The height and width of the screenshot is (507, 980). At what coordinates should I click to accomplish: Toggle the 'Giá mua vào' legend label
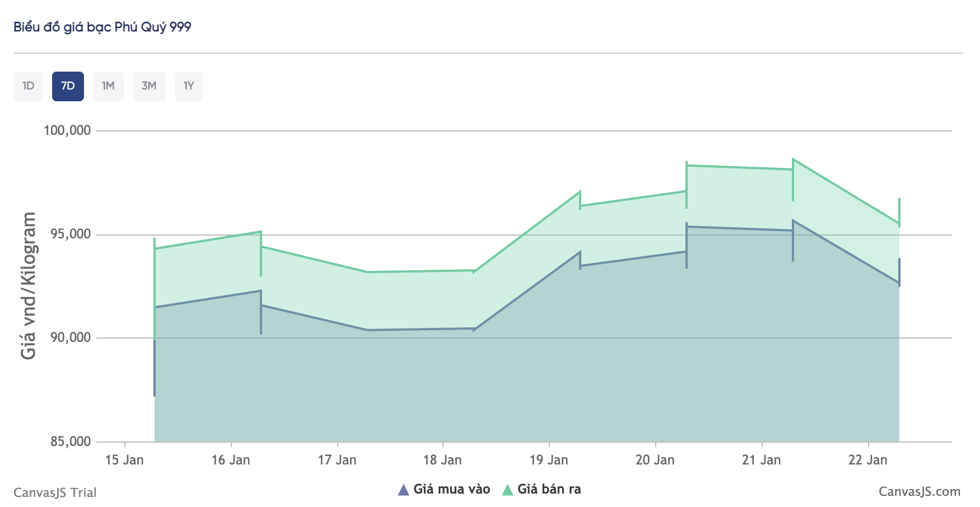point(451,490)
